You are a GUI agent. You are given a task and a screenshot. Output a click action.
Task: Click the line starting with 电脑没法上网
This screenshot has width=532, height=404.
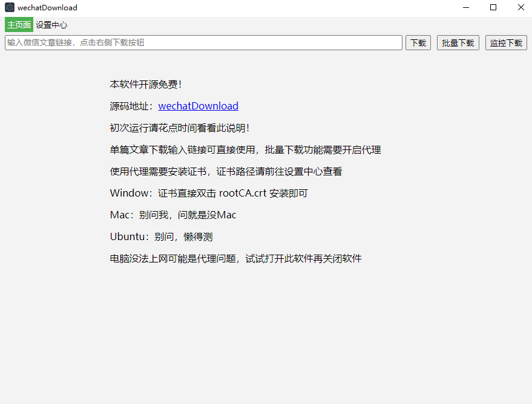point(236,259)
